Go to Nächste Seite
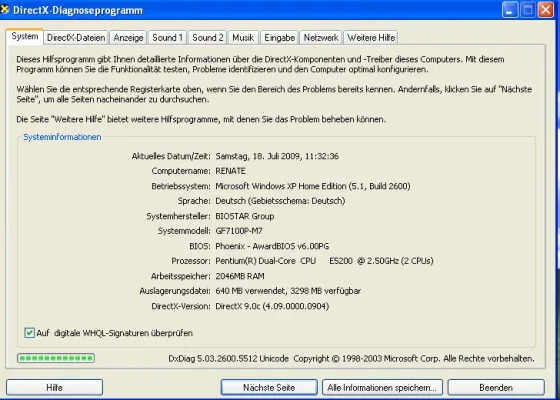 coord(269,388)
